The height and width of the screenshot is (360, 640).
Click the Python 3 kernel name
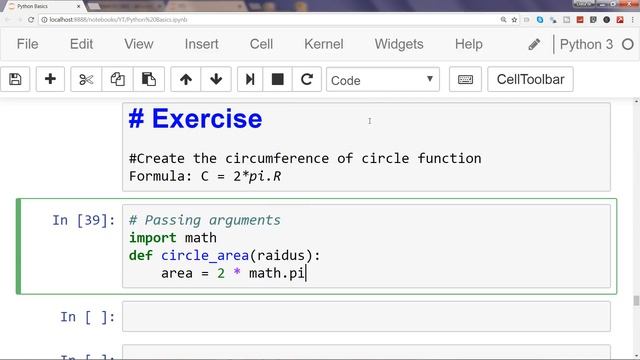586,44
